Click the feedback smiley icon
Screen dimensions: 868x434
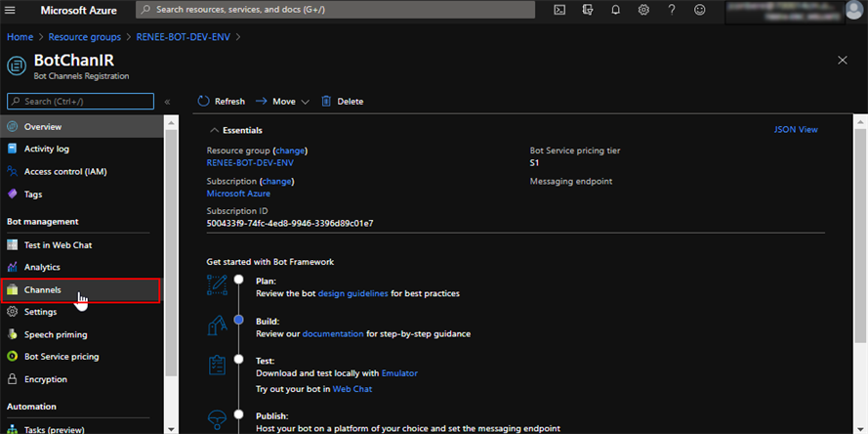pyautogui.click(x=700, y=10)
